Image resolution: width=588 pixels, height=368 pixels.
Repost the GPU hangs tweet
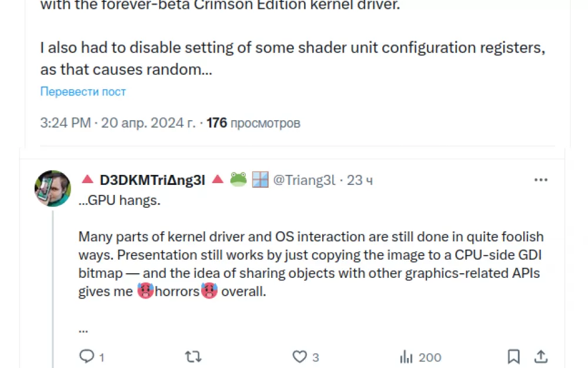coord(193,356)
